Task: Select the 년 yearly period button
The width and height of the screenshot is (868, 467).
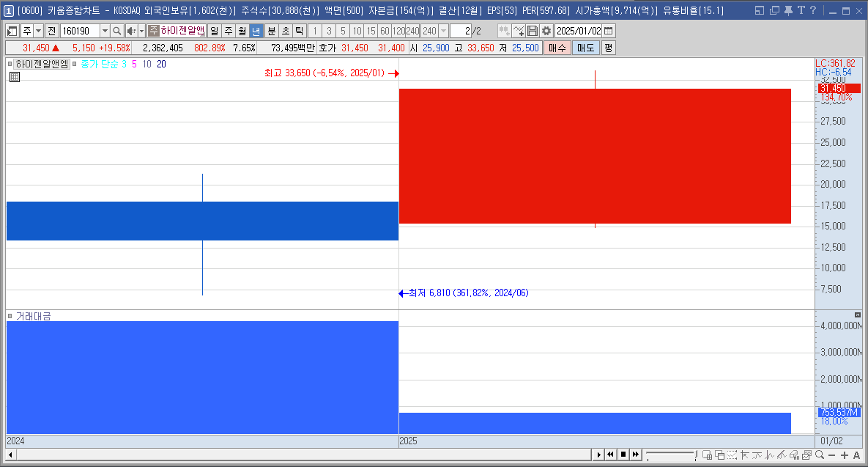Action: (256, 31)
